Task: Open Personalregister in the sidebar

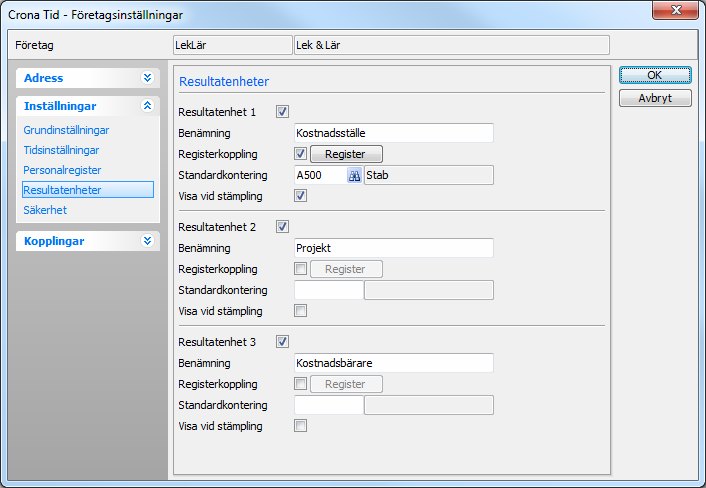Action: 62,170
